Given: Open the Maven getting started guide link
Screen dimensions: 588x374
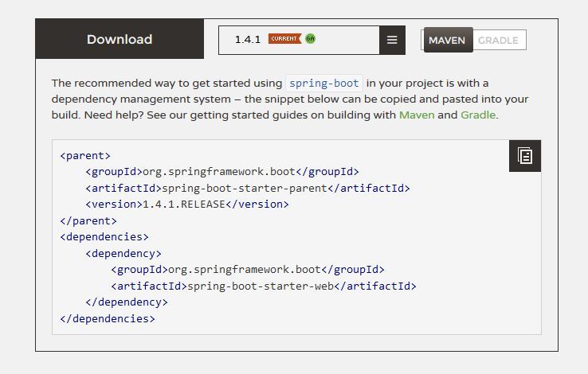Looking at the screenshot, I should pos(417,115).
